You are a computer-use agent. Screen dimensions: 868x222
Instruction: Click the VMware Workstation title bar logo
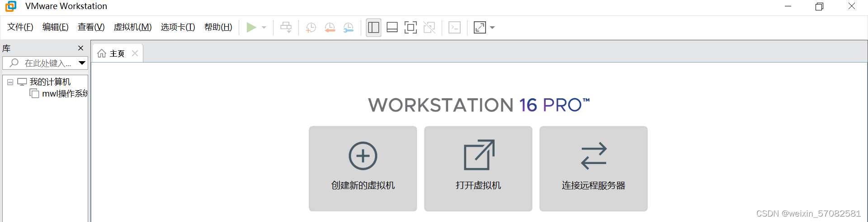tap(11, 6)
